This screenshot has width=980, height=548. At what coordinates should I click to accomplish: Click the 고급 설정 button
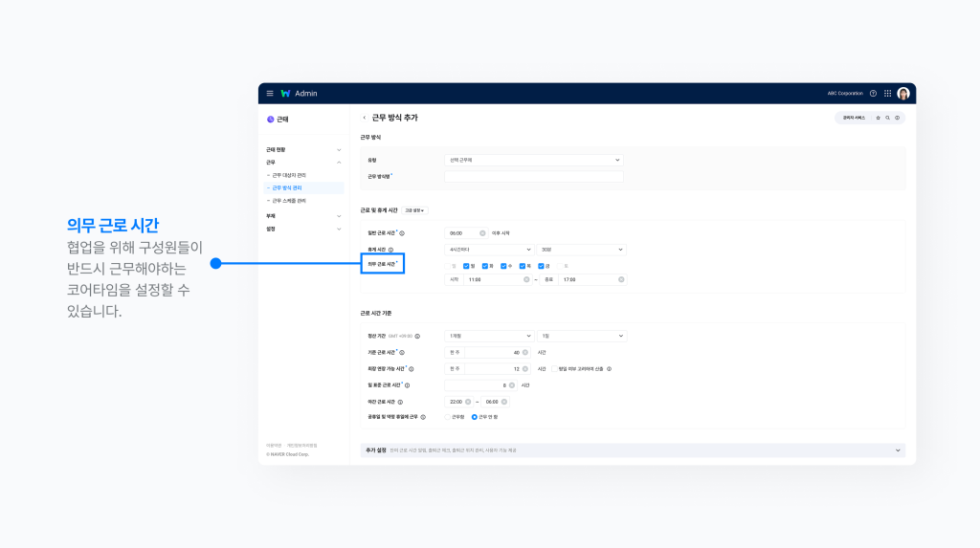tap(415, 210)
